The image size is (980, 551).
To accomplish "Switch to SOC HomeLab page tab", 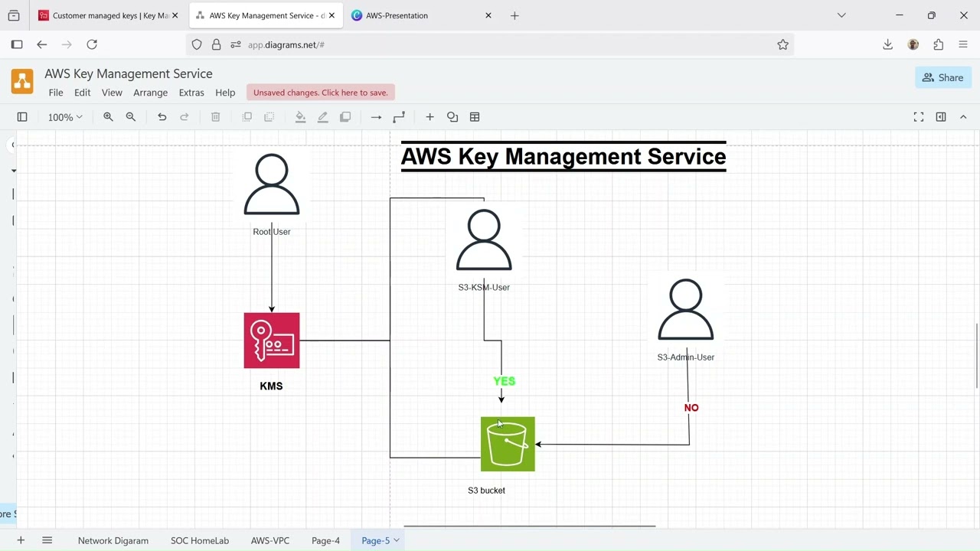I will [x=200, y=540].
